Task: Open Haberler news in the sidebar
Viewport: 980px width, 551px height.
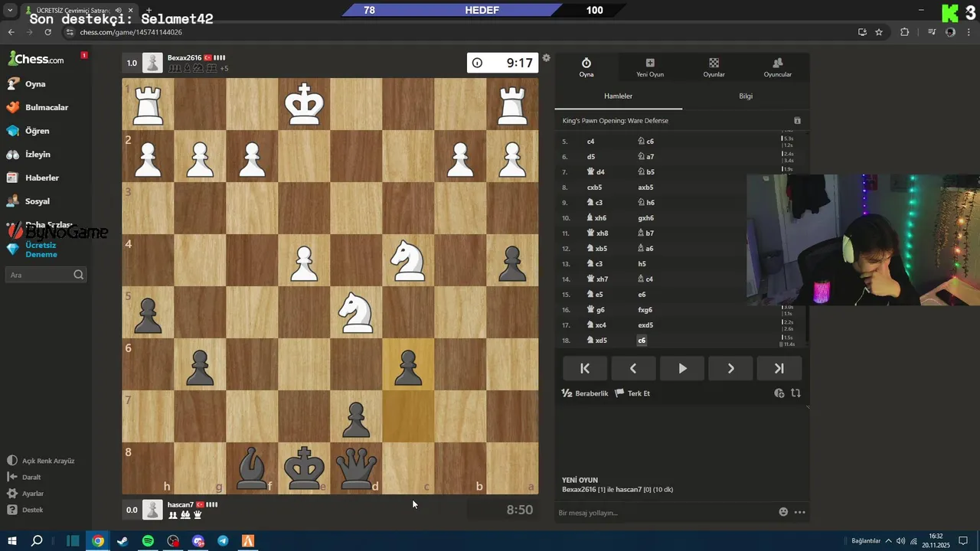Action: click(x=33, y=178)
